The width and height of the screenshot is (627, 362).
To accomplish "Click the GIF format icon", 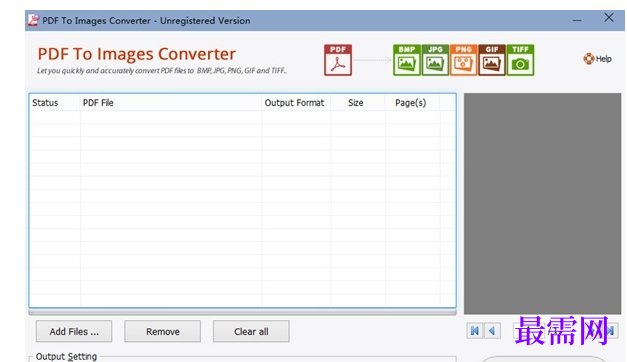I will pyautogui.click(x=492, y=60).
